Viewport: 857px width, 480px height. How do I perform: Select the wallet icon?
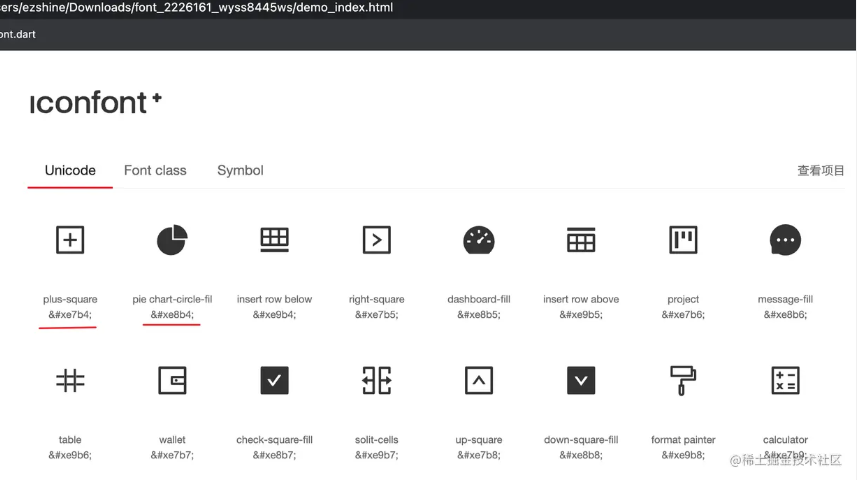(x=172, y=380)
